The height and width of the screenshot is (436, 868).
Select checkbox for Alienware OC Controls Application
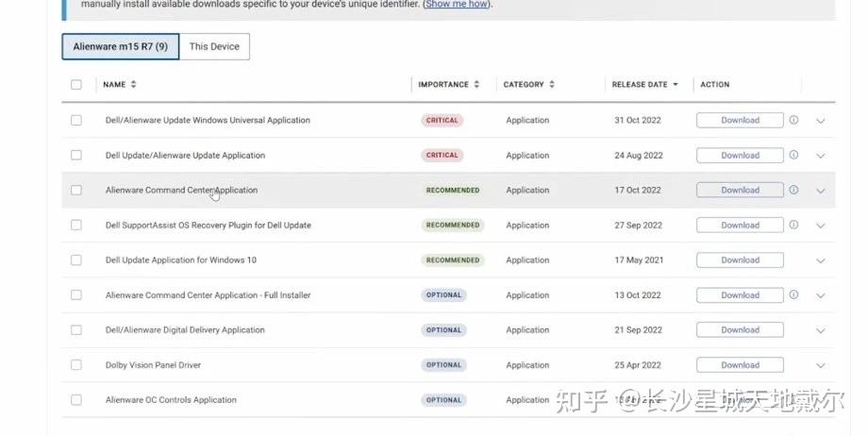point(76,400)
